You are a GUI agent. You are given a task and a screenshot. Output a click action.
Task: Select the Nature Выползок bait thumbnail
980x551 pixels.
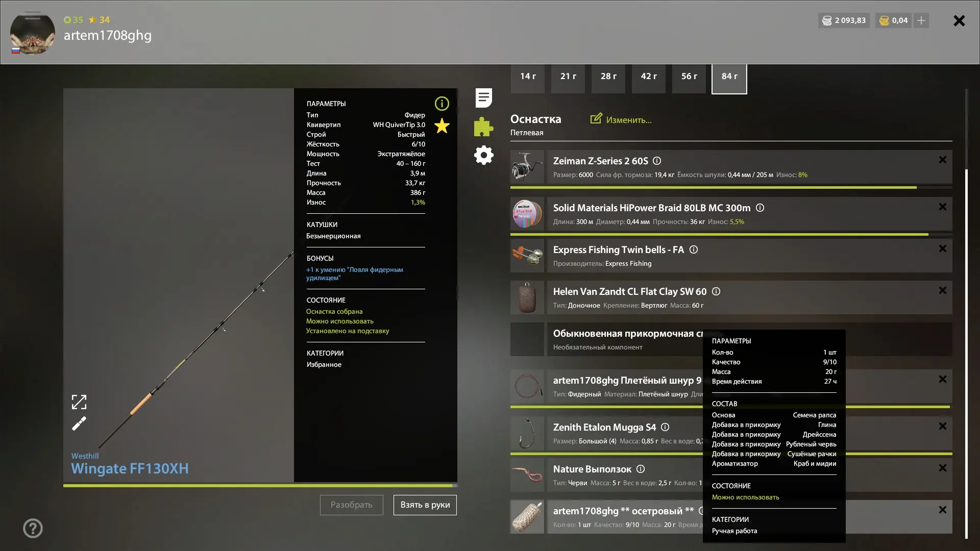point(527,475)
